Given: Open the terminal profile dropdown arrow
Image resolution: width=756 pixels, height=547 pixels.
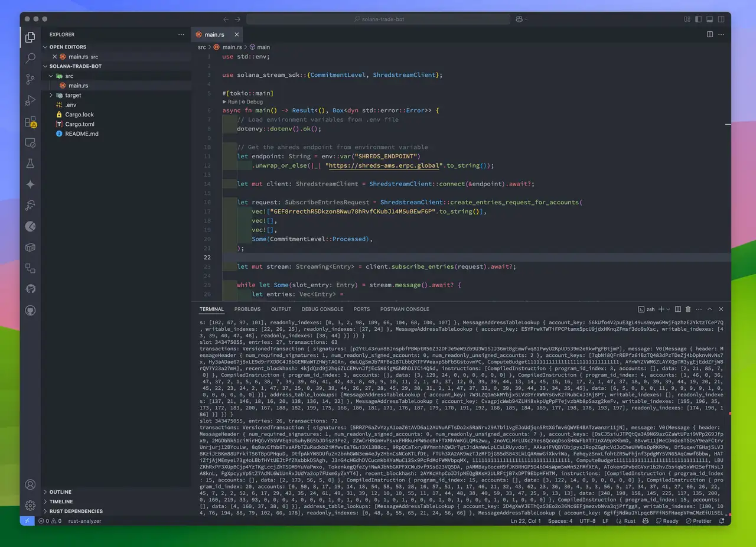Looking at the screenshot, I should click(668, 309).
